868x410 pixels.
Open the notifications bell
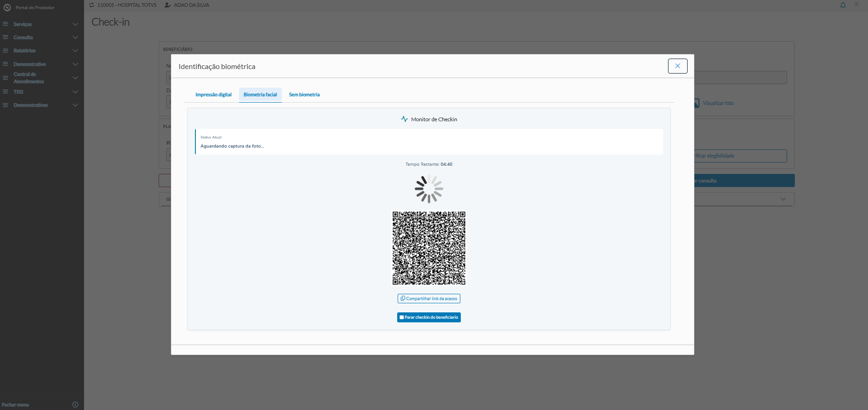point(843,5)
